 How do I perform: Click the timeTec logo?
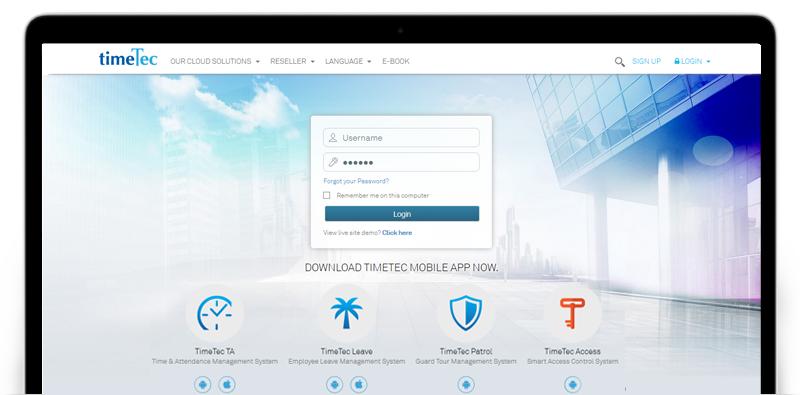click(128, 58)
